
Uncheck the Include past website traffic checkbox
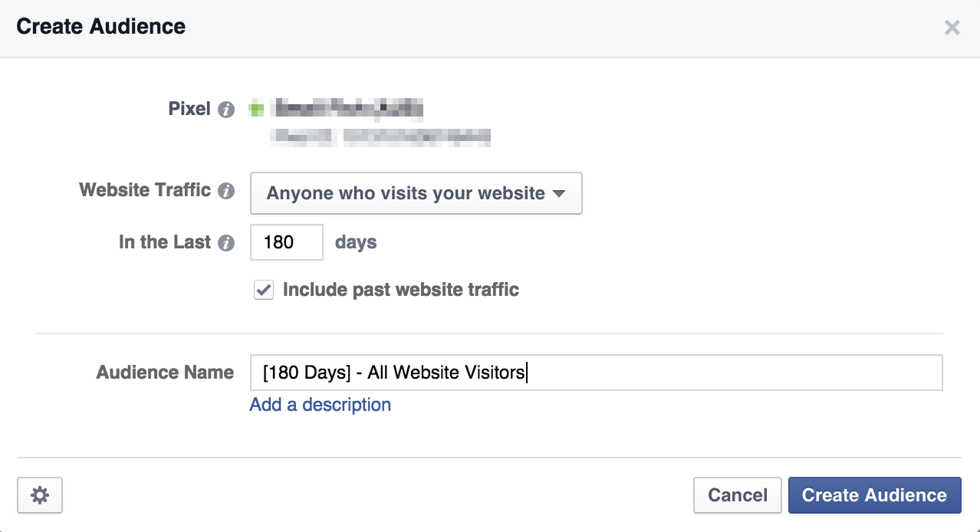264,290
